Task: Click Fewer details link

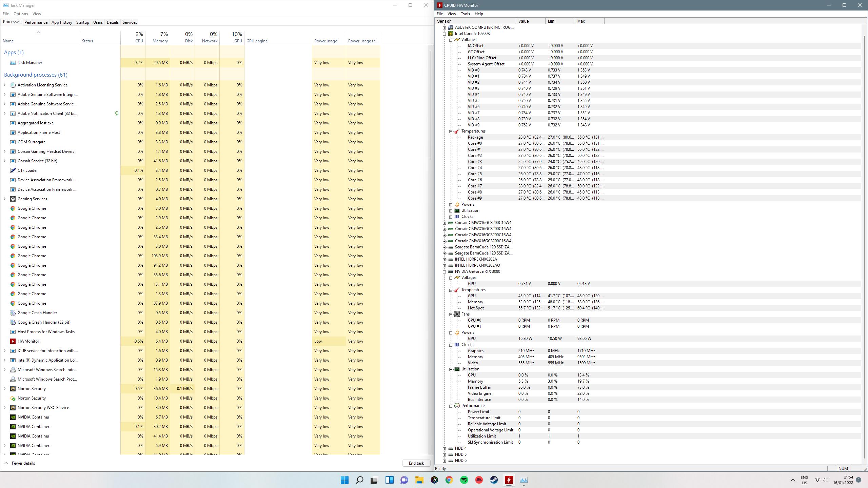Action: pyautogui.click(x=23, y=463)
